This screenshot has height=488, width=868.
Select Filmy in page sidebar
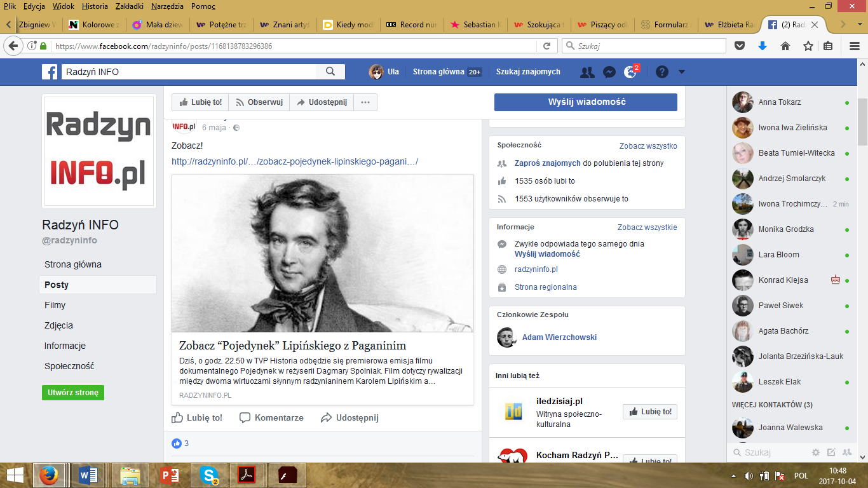55,305
